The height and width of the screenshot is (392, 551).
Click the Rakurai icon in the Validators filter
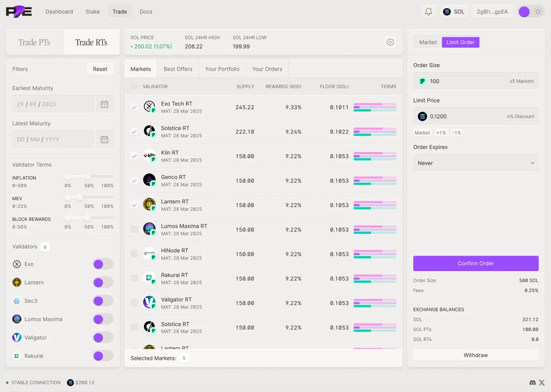point(17,356)
